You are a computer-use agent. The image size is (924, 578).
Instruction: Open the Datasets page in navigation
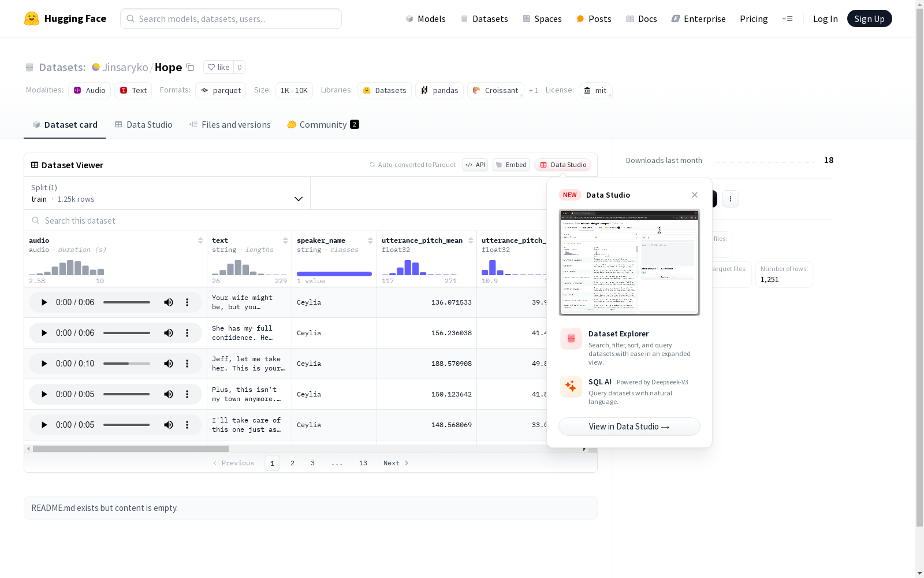[x=484, y=18]
